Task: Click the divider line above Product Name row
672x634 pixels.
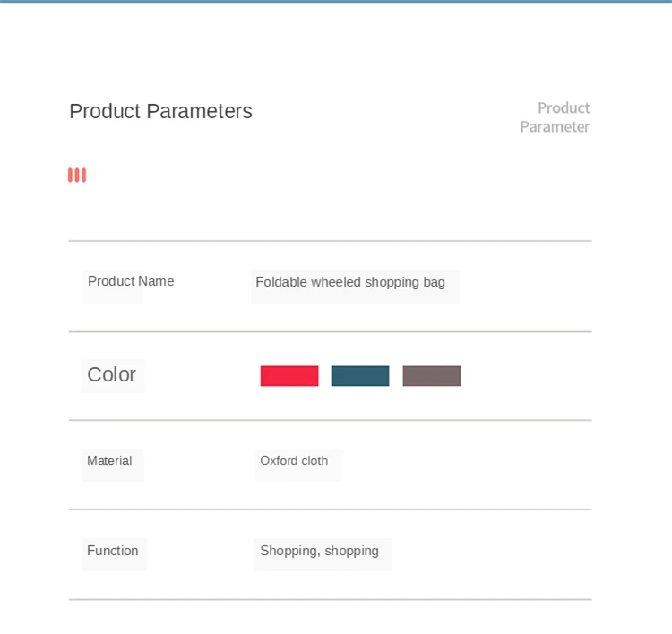Action: (x=330, y=241)
